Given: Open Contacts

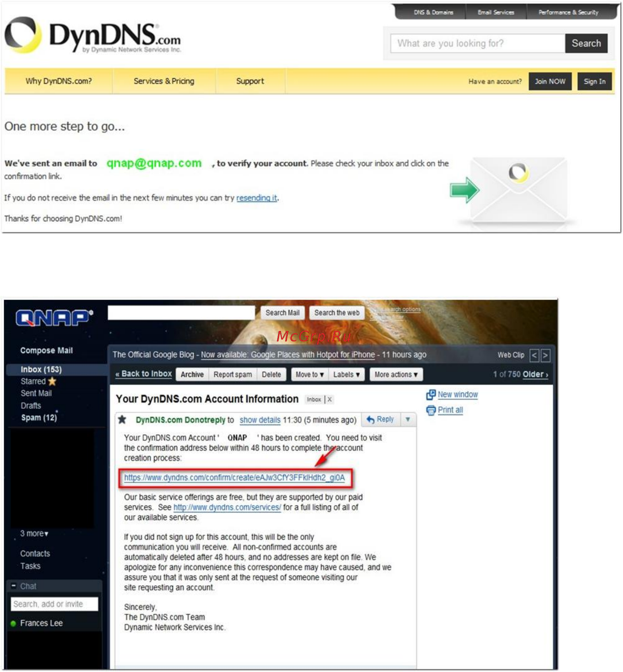Looking at the screenshot, I should click(x=35, y=554).
